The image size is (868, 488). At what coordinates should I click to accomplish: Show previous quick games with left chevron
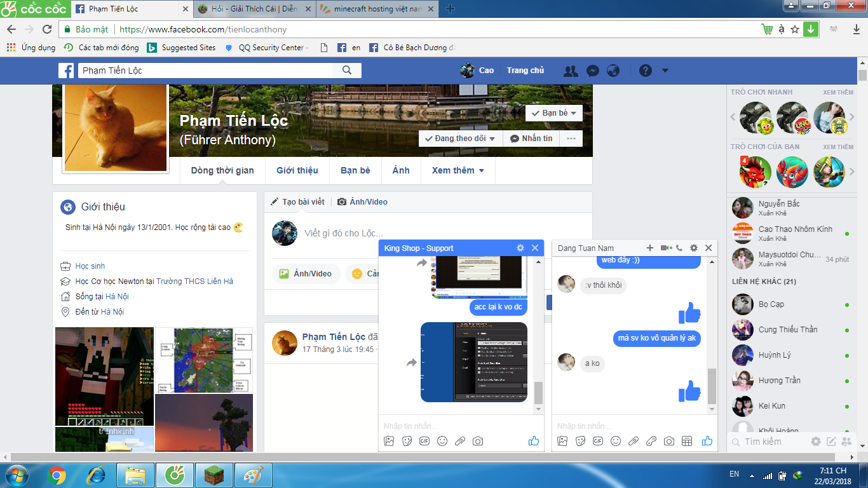[733, 118]
